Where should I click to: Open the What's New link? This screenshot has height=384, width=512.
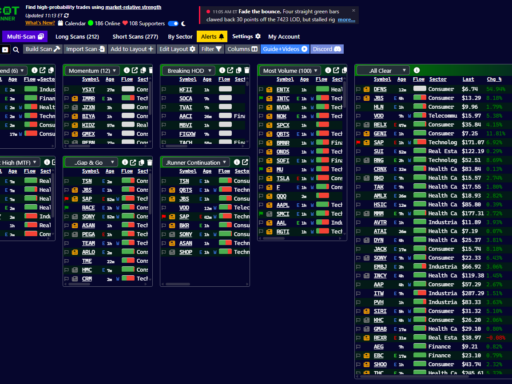pyautogui.click(x=40, y=23)
